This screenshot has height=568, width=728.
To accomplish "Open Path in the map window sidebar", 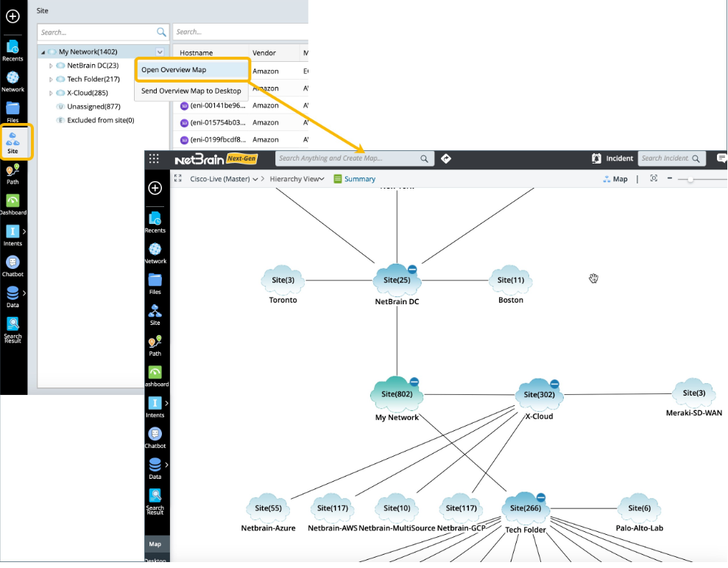I will [155, 346].
